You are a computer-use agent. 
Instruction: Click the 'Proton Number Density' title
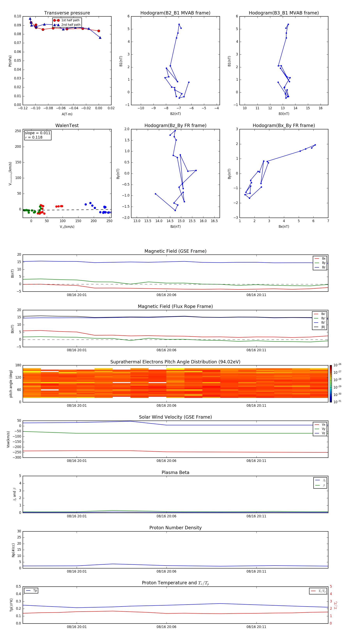175,528
